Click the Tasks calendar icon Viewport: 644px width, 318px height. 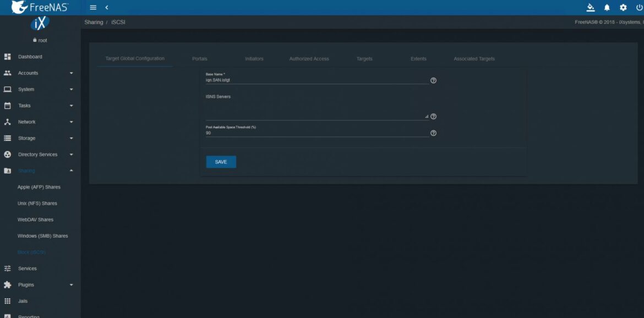point(7,106)
